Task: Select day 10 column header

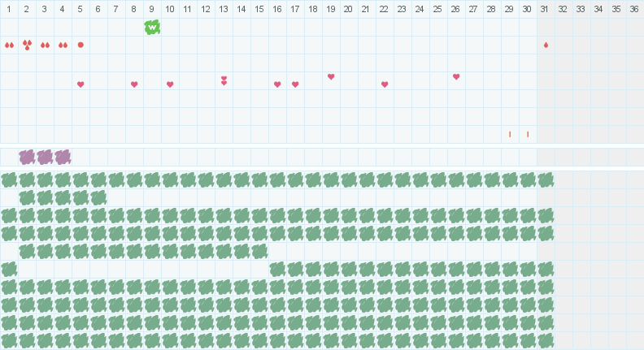Action: click(x=170, y=9)
